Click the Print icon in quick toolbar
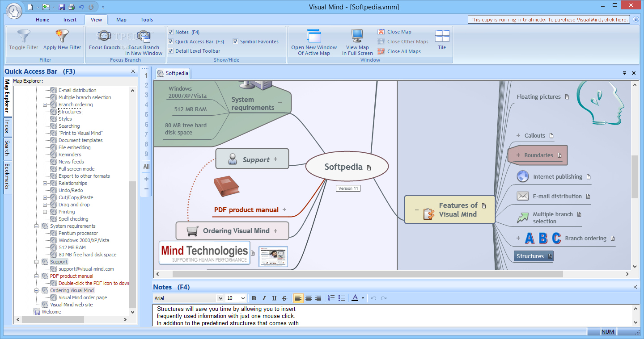 72,7
